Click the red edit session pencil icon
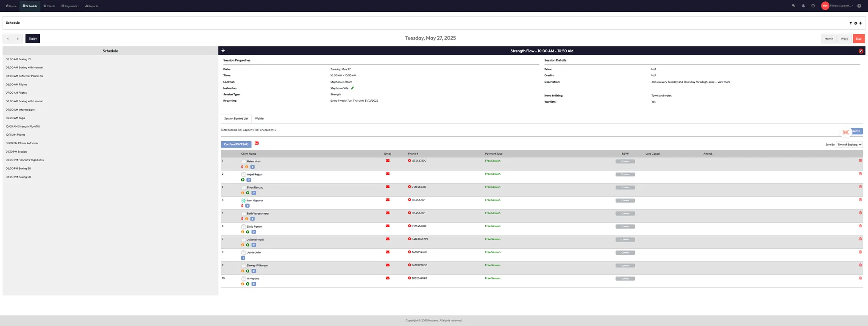 coord(860,51)
